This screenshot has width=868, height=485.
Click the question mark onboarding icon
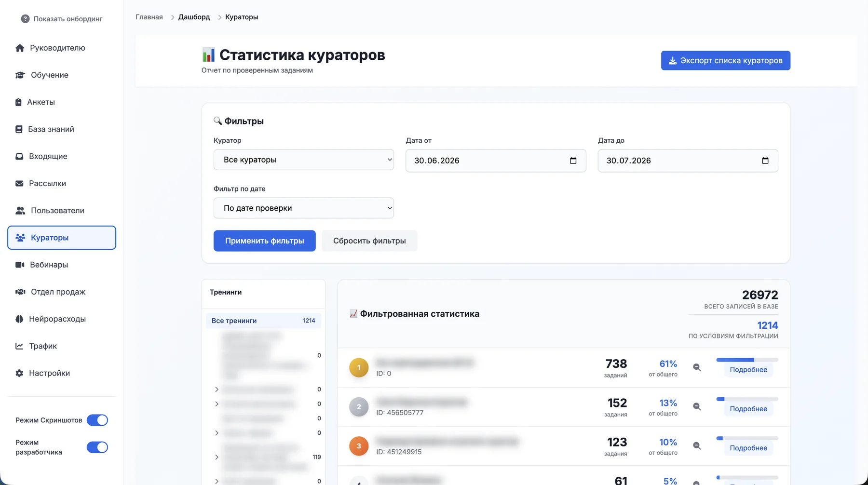[x=25, y=19]
